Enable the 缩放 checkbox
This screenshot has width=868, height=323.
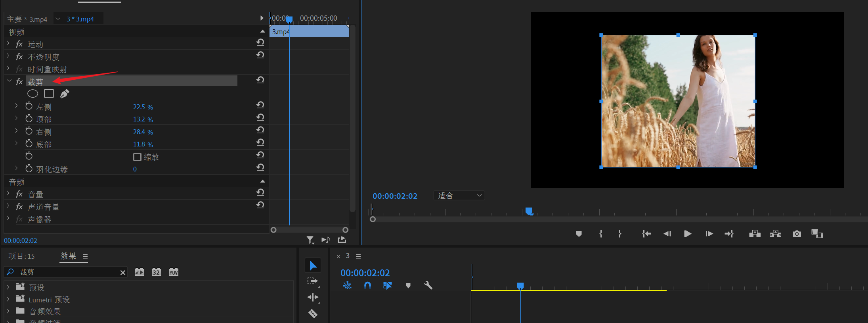pos(137,157)
